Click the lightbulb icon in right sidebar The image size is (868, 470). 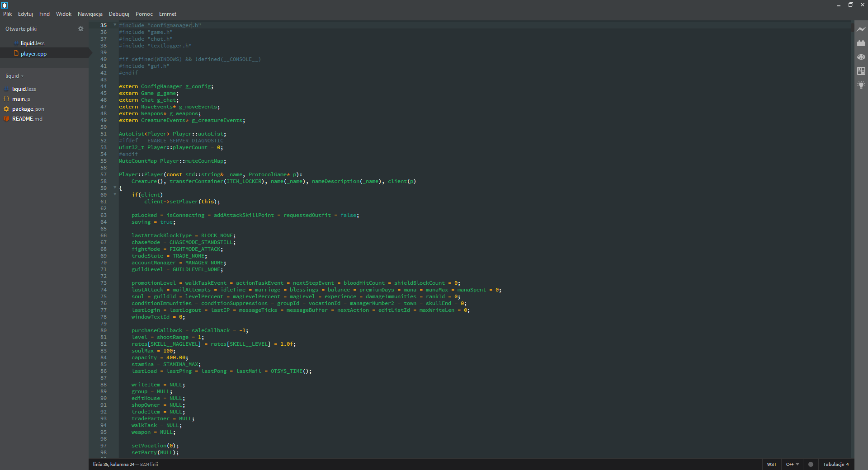point(862,85)
